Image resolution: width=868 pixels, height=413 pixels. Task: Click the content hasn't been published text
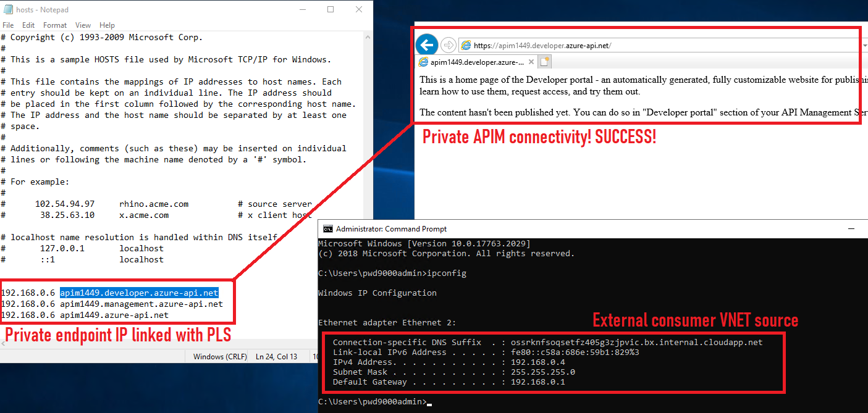coord(643,112)
